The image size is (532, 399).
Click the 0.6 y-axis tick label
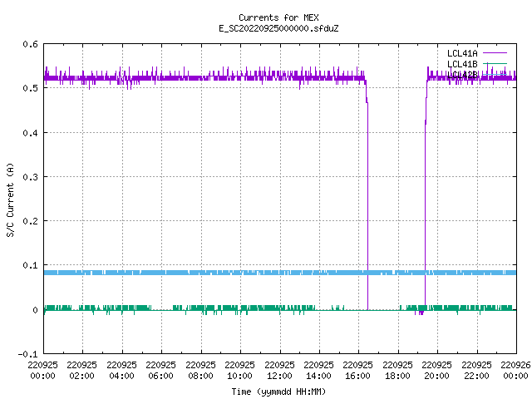(x=30, y=44)
